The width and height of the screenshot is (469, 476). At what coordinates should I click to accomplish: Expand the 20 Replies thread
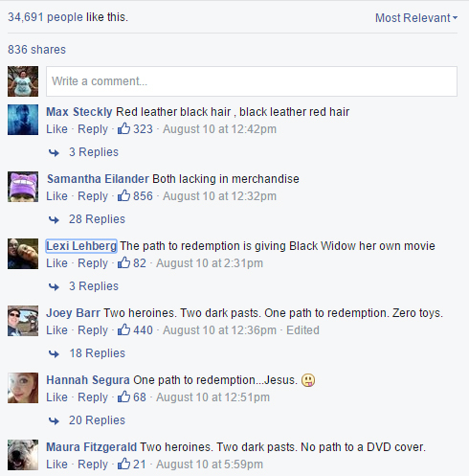pyautogui.click(x=97, y=420)
